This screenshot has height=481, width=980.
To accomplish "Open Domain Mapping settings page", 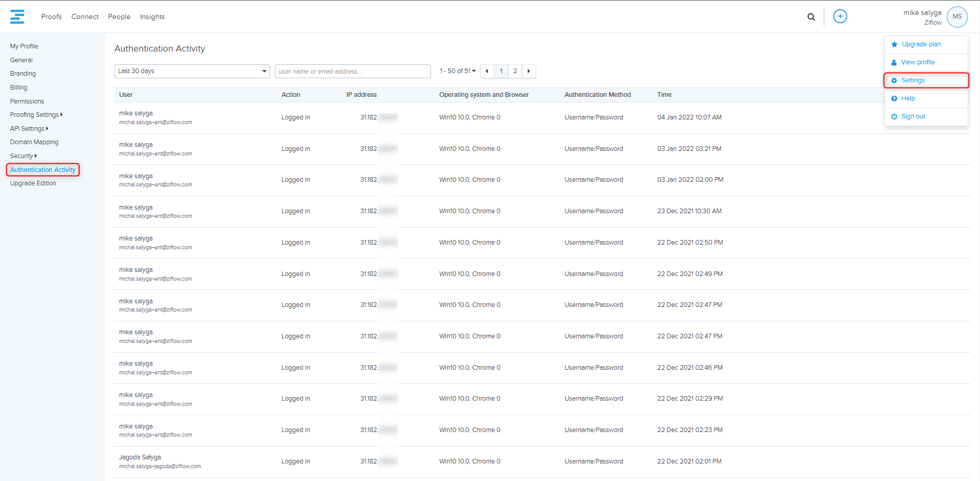I will pyautogui.click(x=34, y=142).
